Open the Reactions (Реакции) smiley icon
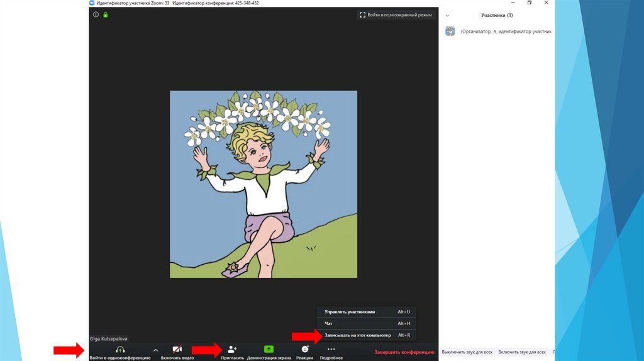 point(305,349)
